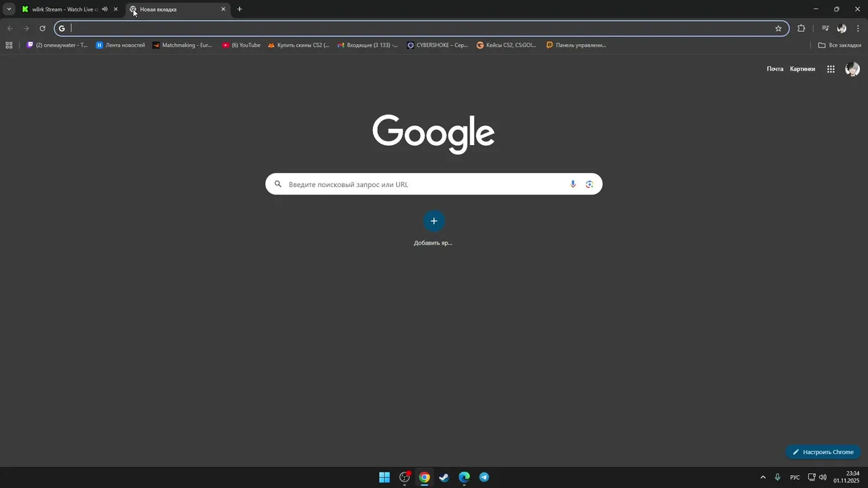Expand hidden system tray icons chevron
This screenshot has height=488, width=868.
point(762,477)
